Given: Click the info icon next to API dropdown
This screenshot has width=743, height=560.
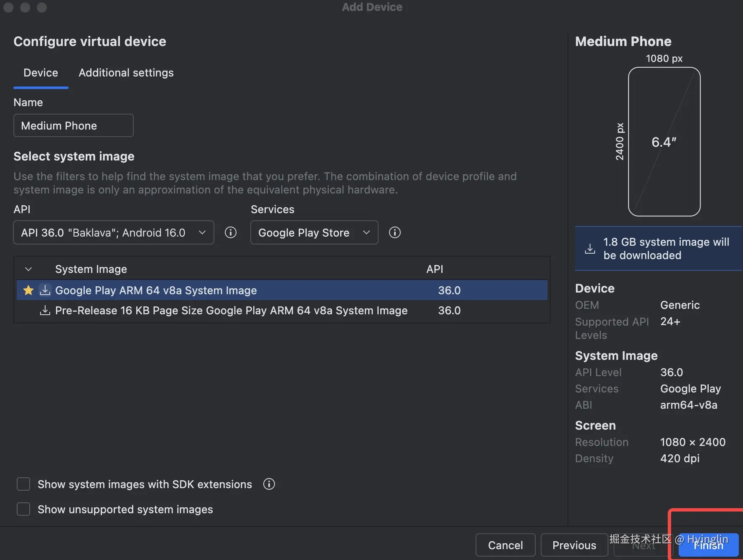Looking at the screenshot, I should (231, 232).
